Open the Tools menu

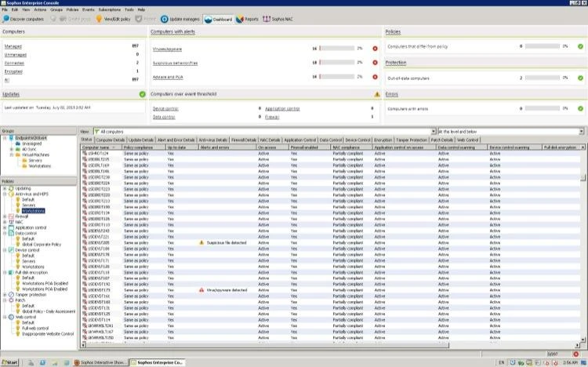[x=129, y=9]
